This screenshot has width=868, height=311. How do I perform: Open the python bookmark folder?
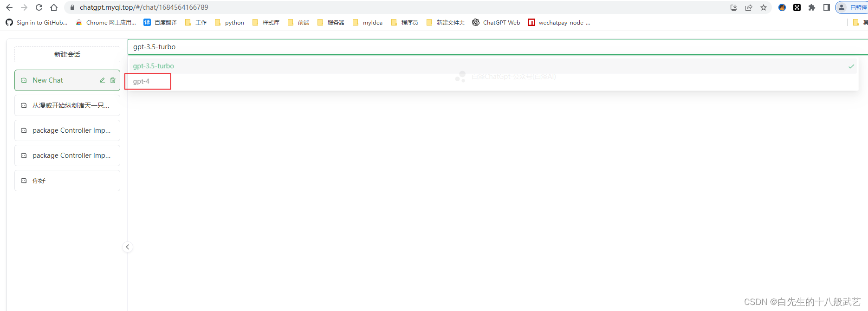(x=229, y=22)
